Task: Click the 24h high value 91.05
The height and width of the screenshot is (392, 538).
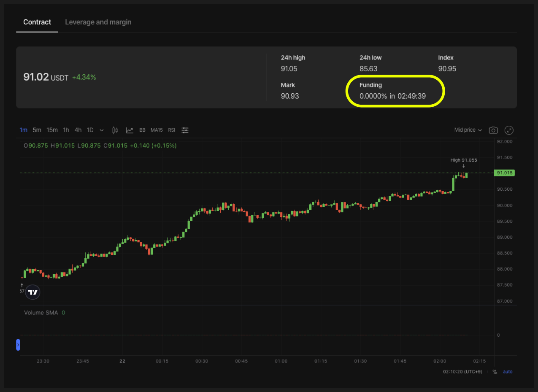Action: click(x=289, y=69)
